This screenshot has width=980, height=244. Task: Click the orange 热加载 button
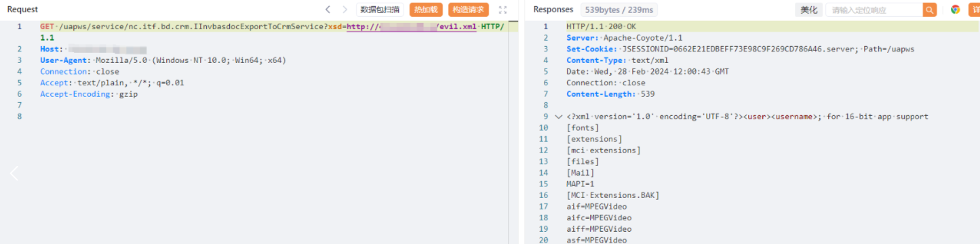(x=426, y=9)
